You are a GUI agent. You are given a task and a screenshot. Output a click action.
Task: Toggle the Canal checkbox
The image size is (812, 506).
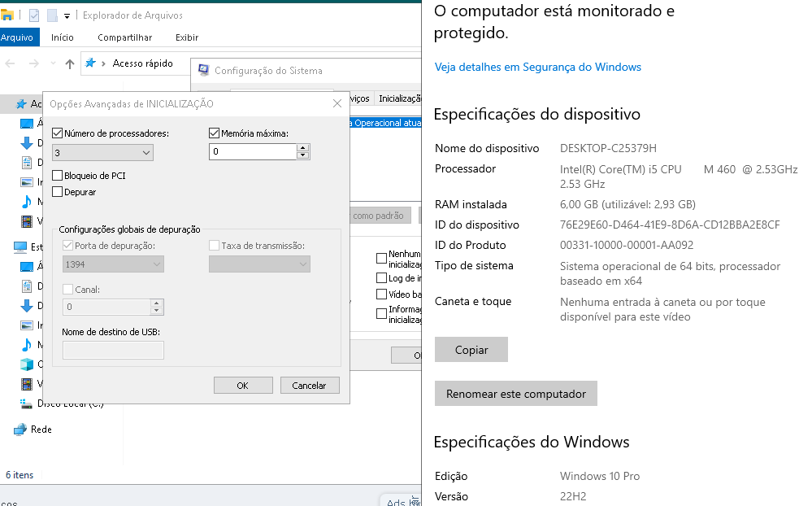67,290
